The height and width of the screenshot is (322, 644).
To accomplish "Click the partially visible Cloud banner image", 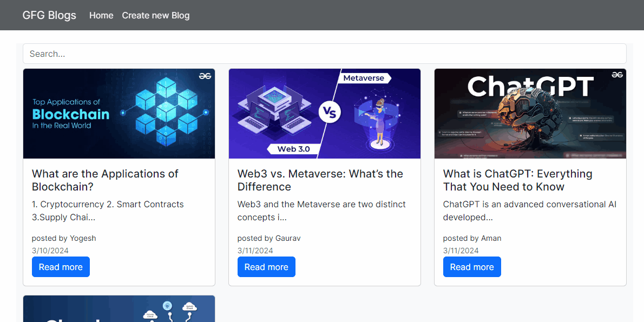I will 119,309.
